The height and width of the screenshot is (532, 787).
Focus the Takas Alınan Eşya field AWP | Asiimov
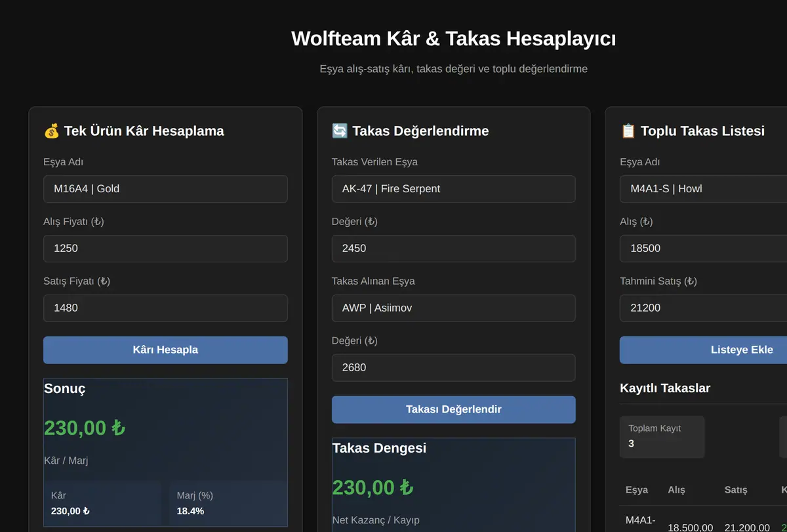[454, 308]
